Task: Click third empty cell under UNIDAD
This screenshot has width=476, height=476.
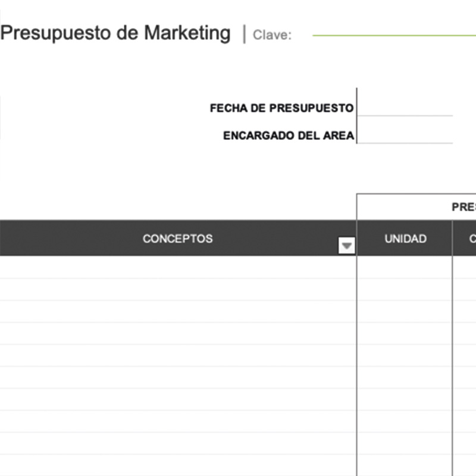Action: pyautogui.click(x=405, y=311)
